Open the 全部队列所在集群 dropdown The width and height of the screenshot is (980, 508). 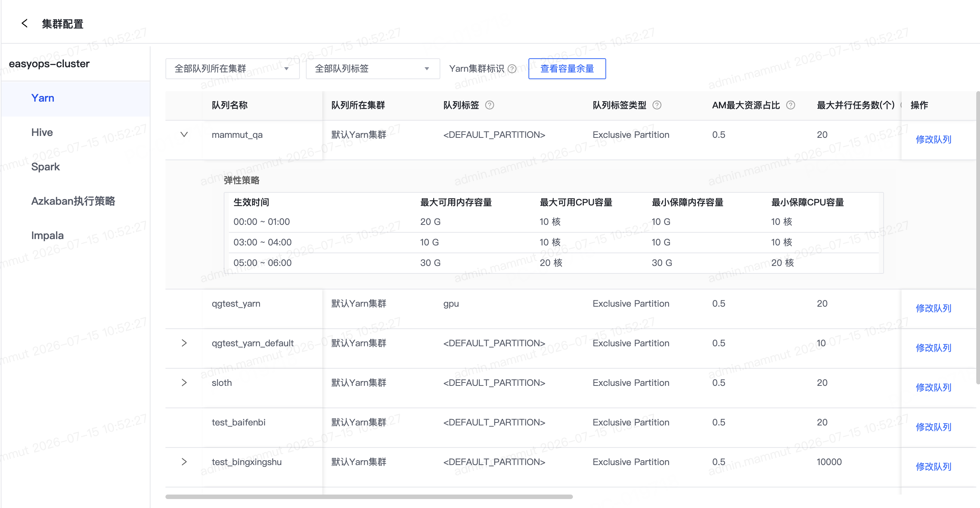(x=232, y=69)
